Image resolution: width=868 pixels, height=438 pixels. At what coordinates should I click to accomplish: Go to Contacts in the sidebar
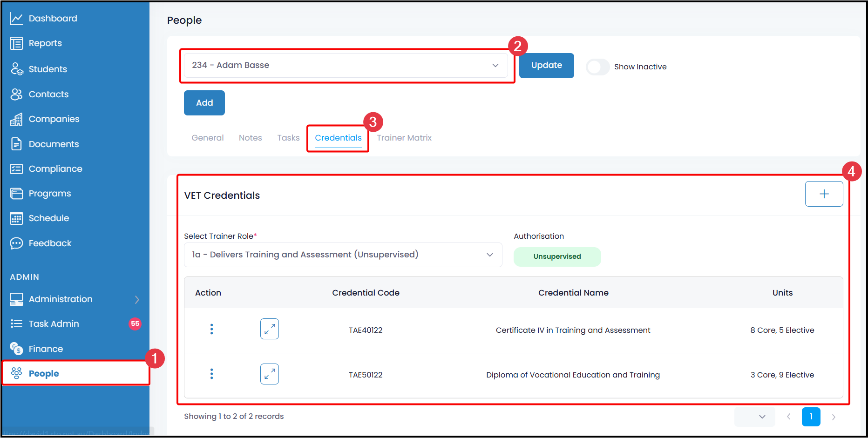click(49, 94)
